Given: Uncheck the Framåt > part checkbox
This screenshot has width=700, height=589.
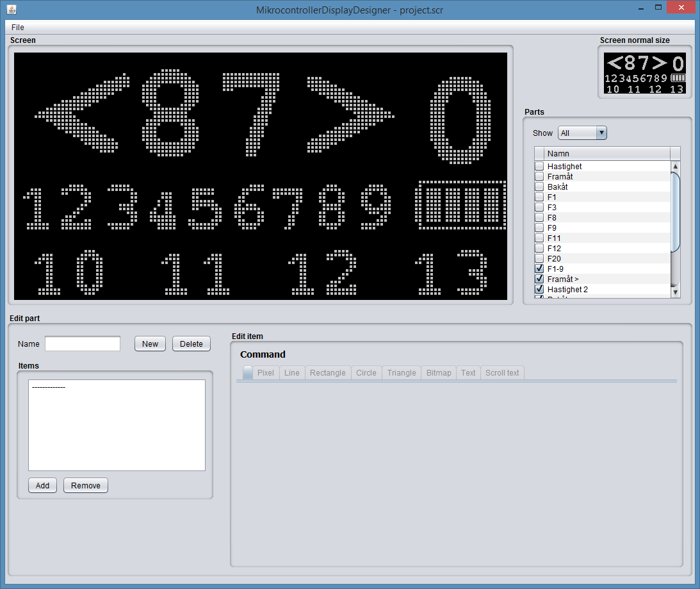Looking at the screenshot, I should pos(539,279).
